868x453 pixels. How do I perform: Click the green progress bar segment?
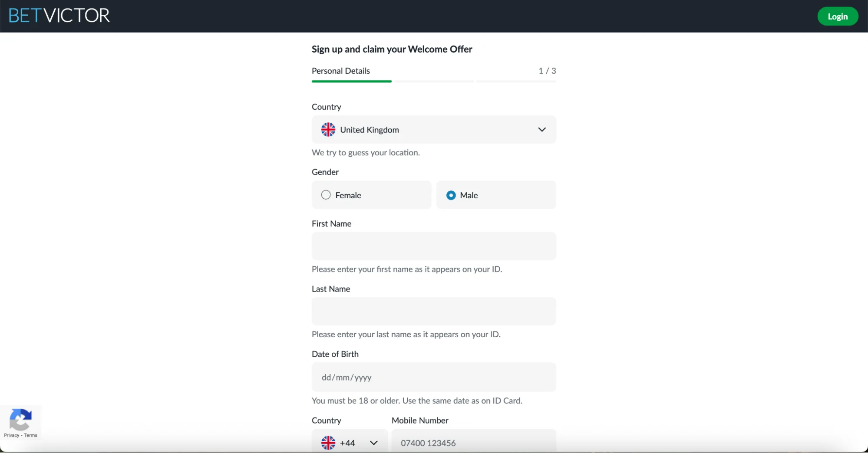point(351,81)
